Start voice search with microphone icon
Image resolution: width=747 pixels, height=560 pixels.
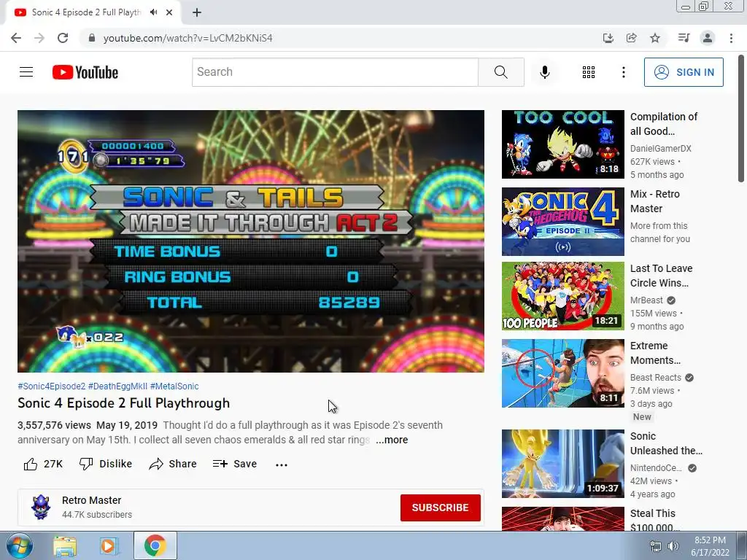click(x=544, y=72)
